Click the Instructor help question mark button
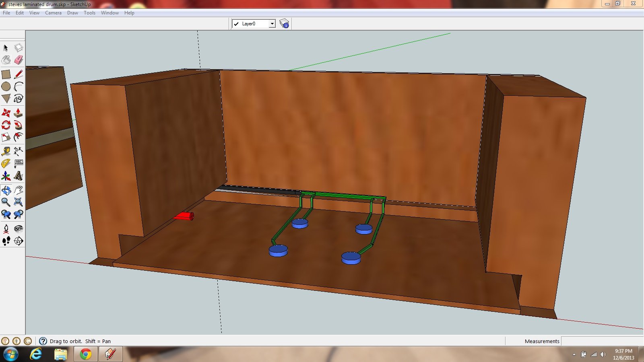The height and width of the screenshot is (362, 644). click(x=43, y=341)
